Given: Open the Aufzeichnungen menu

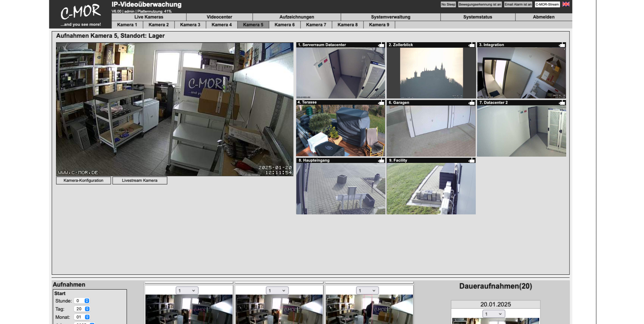Looking at the screenshot, I should coord(297,17).
